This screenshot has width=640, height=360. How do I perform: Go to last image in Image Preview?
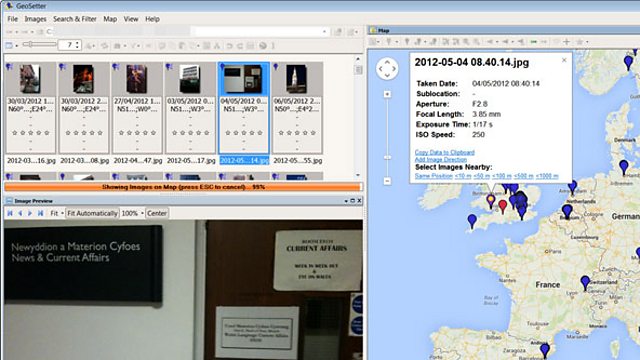pos(40,213)
